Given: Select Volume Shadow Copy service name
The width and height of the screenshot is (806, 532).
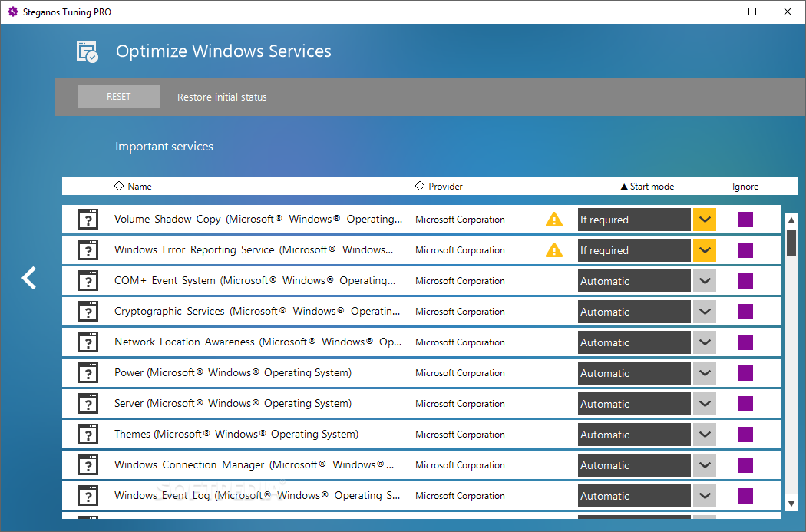Looking at the screenshot, I should (258, 219).
